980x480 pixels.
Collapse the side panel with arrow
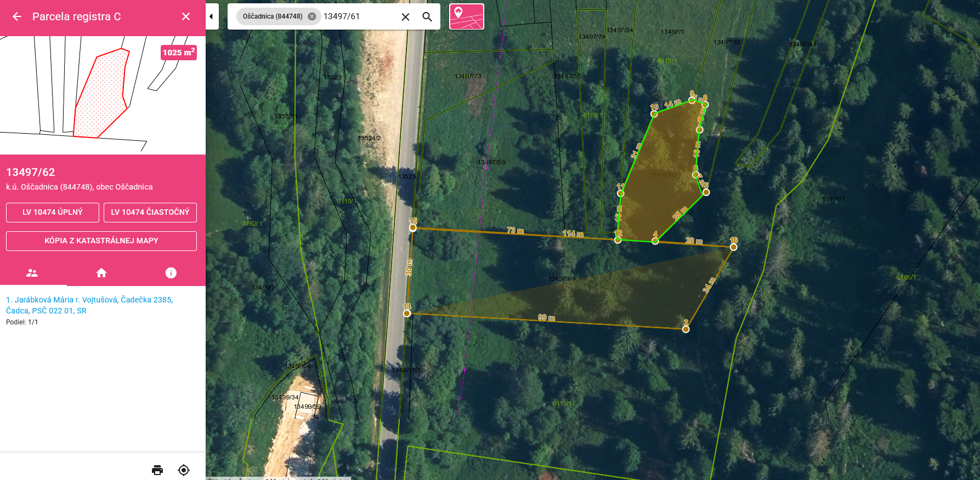coord(212,16)
